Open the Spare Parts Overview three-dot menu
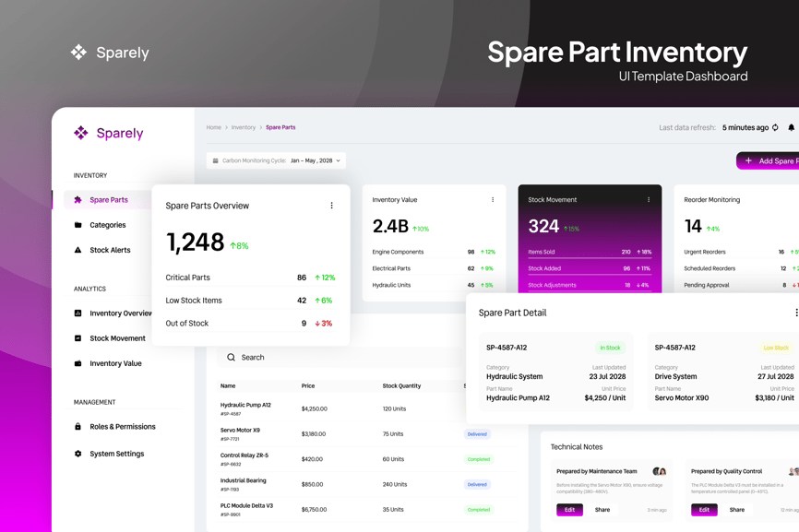The width and height of the screenshot is (799, 532). pos(332,206)
